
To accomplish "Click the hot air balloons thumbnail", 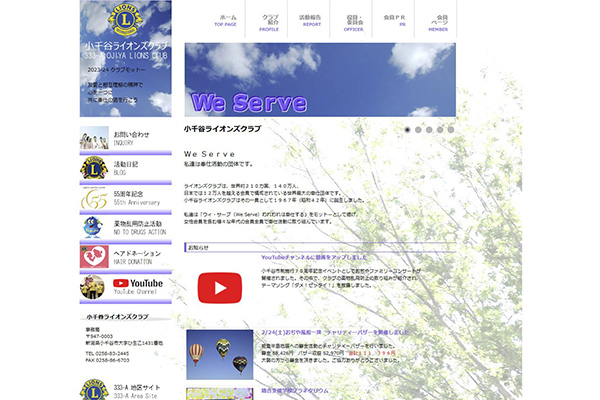I will (219, 354).
